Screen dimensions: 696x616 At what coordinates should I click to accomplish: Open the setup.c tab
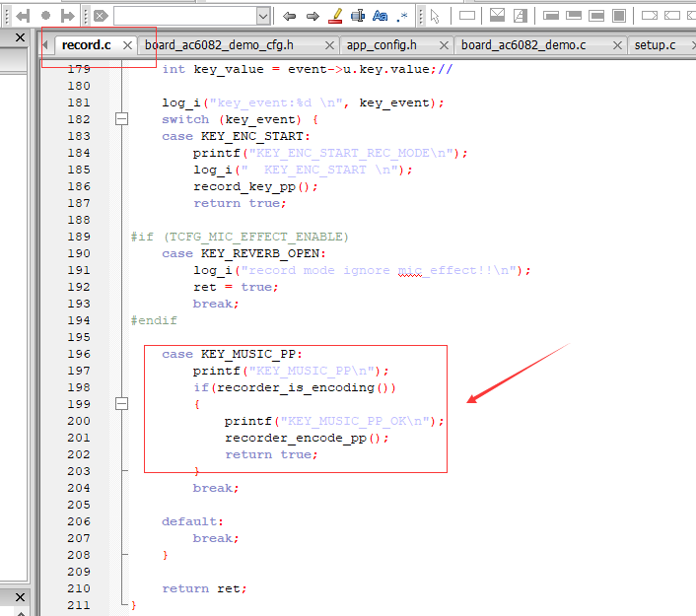[x=656, y=45]
